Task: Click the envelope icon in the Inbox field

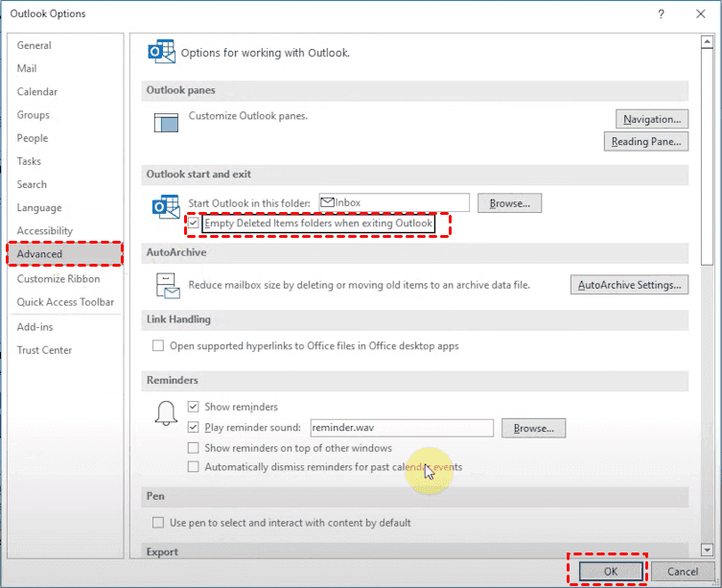Action: 327,202
